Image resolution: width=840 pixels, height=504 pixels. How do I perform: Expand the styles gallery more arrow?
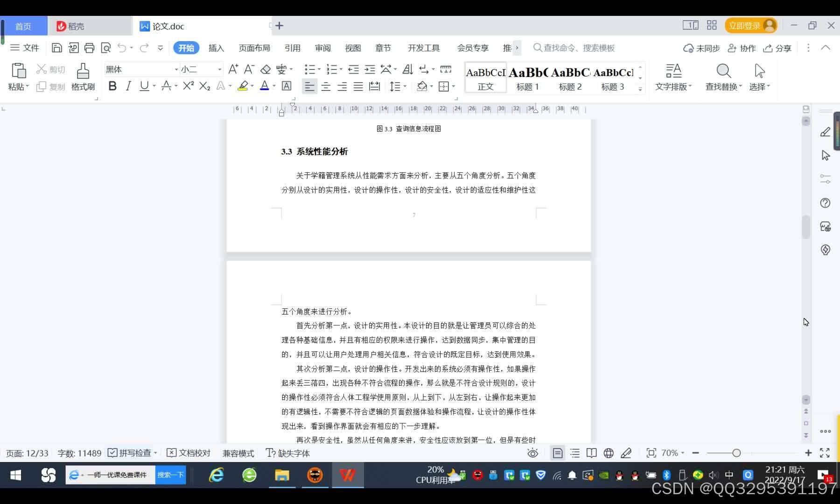640,89
